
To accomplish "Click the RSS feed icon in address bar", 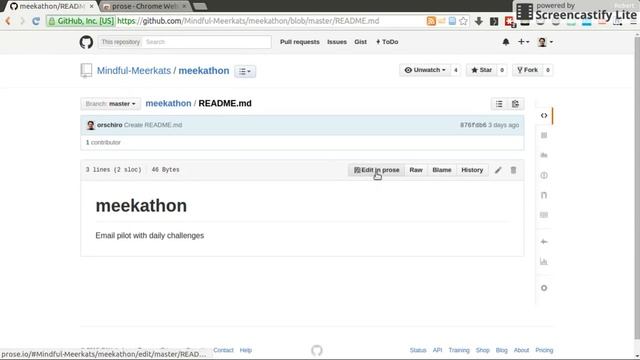I will [x=431, y=21].
